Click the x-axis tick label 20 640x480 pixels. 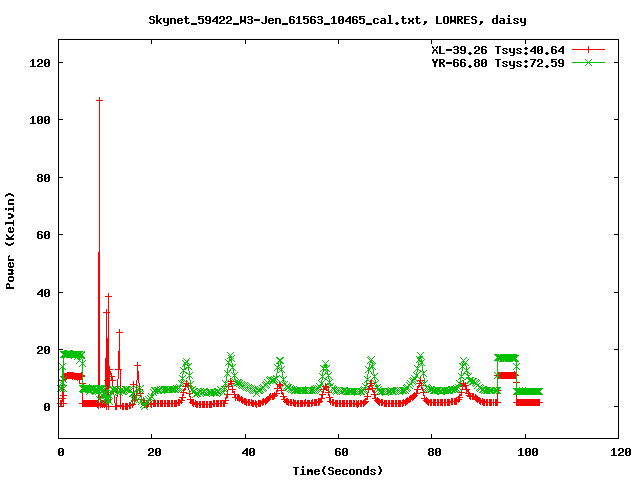(x=154, y=452)
